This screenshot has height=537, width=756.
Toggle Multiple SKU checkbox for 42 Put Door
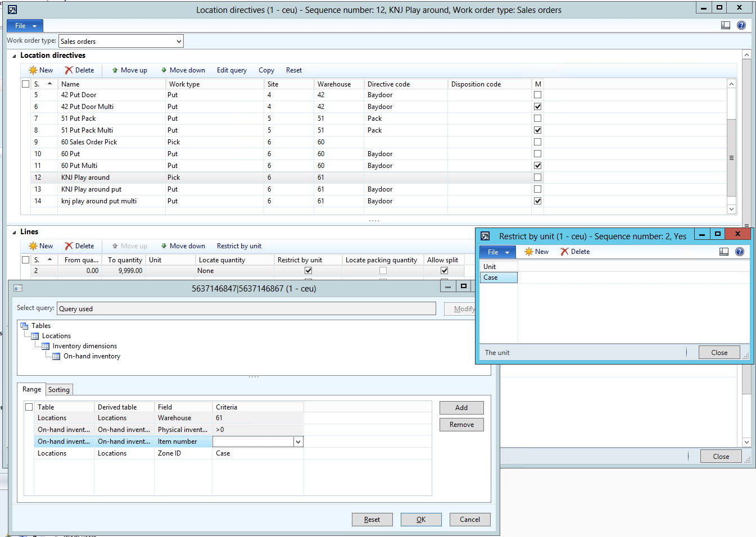point(537,95)
